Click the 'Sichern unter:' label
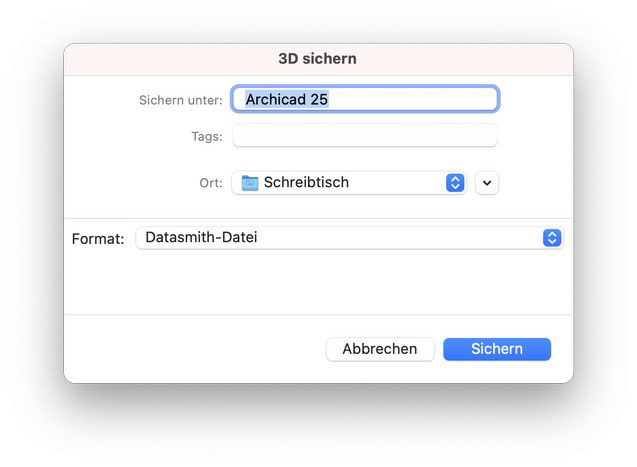The image size is (637, 467). [x=181, y=100]
